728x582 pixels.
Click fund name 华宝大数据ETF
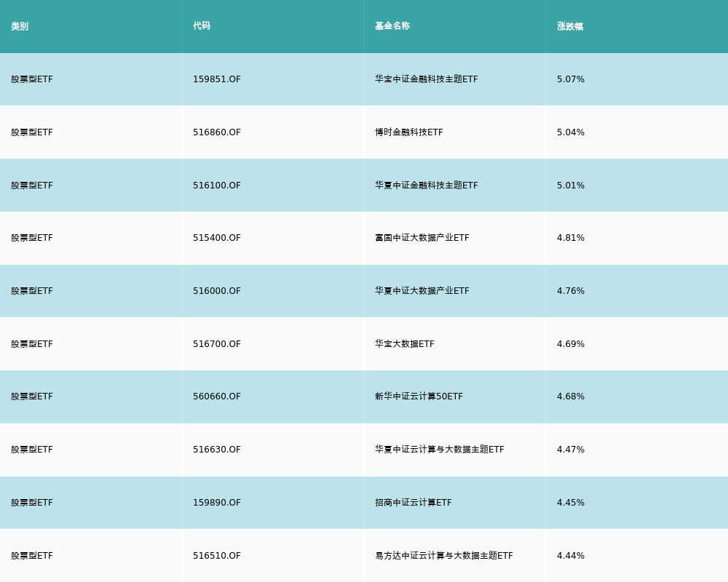tap(404, 344)
